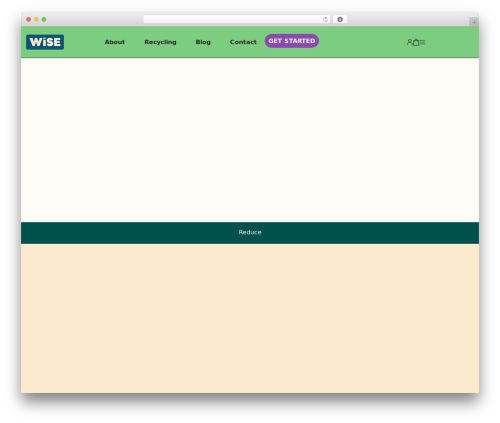
Task: Click the purple GET STARTED button
Action: [292, 41]
